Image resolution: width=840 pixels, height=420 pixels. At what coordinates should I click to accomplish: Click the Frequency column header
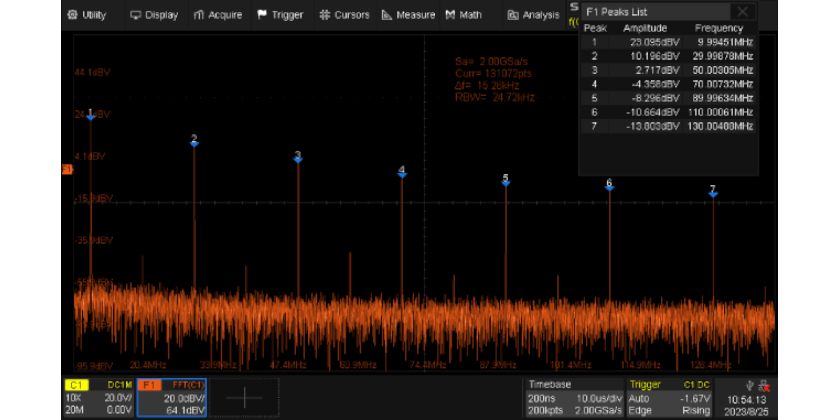pyautogui.click(x=718, y=28)
